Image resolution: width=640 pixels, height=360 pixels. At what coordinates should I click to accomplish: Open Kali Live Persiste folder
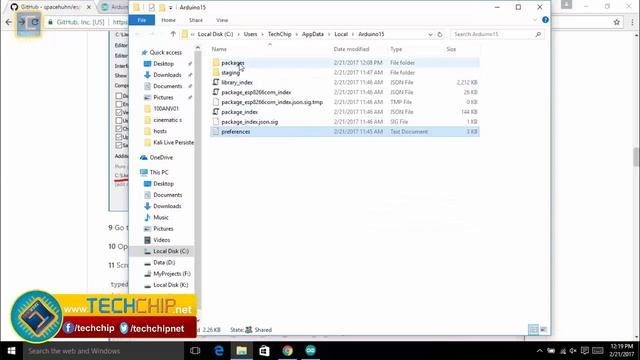click(173, 142)
